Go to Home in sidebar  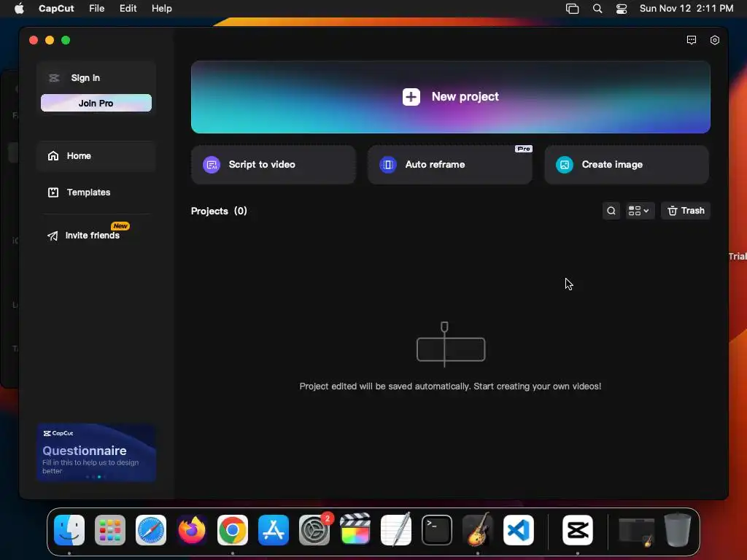point(96,156)
